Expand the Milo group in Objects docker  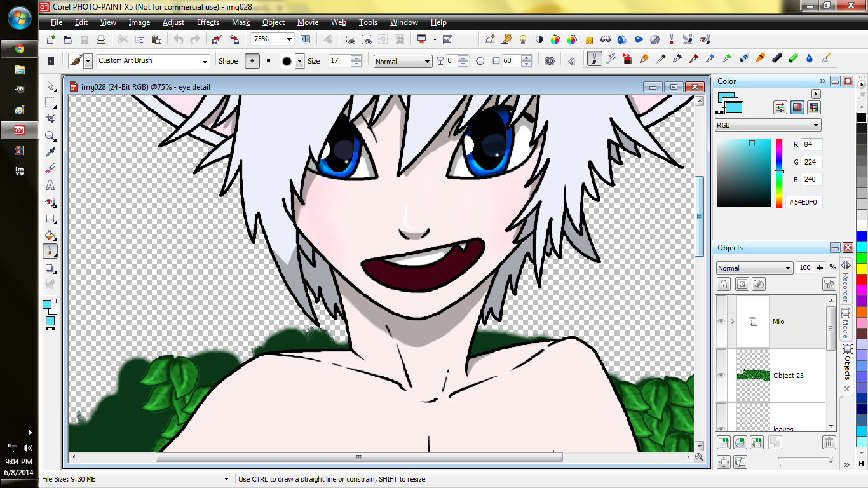coord(732,322)
